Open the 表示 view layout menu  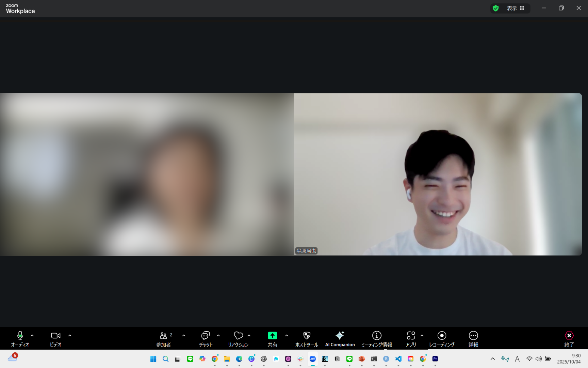coord(516,8)
